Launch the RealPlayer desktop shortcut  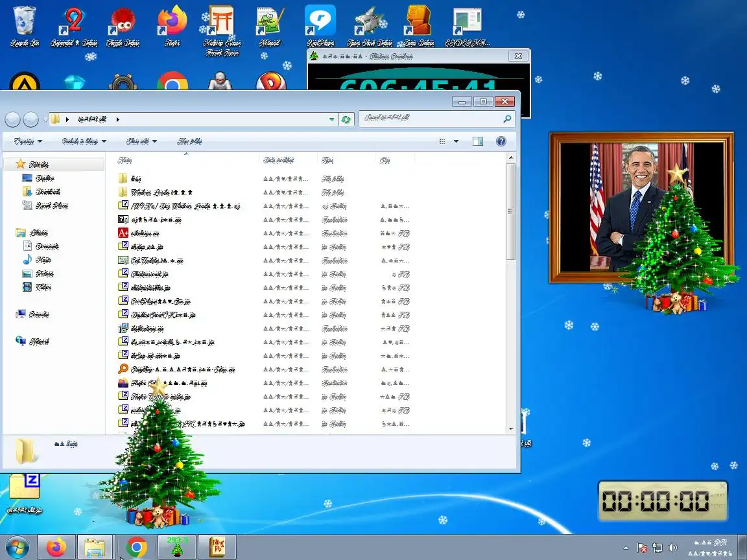[320, 26]
